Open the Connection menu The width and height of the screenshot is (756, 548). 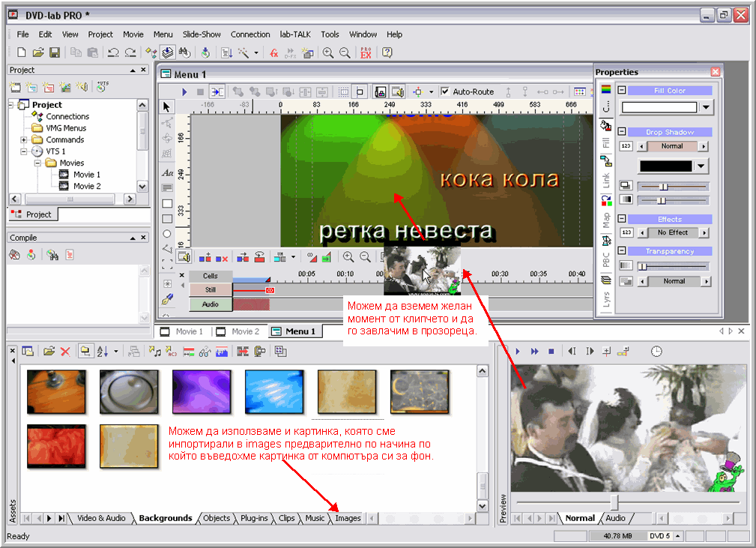(x=250, y=34)
